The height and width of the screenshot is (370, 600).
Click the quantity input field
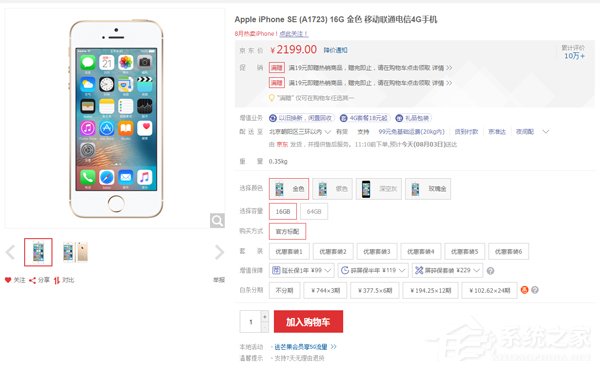251,322
